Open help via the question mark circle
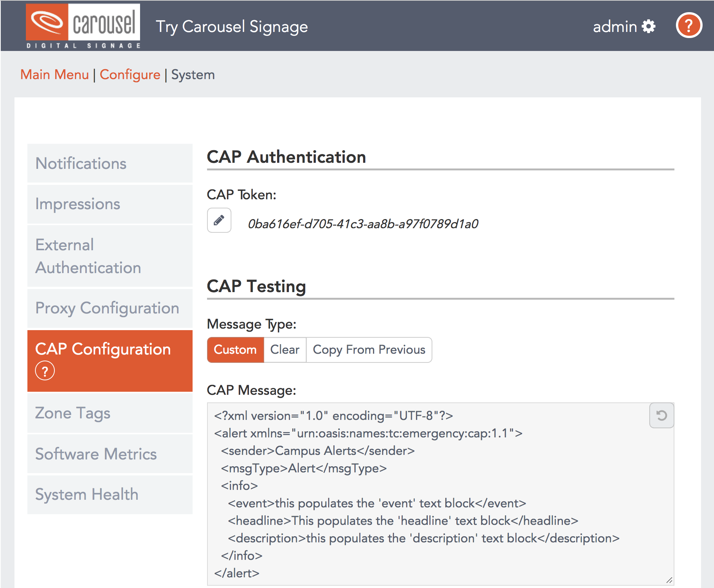Screen dimensions: 714x588 tap(688, 26)
